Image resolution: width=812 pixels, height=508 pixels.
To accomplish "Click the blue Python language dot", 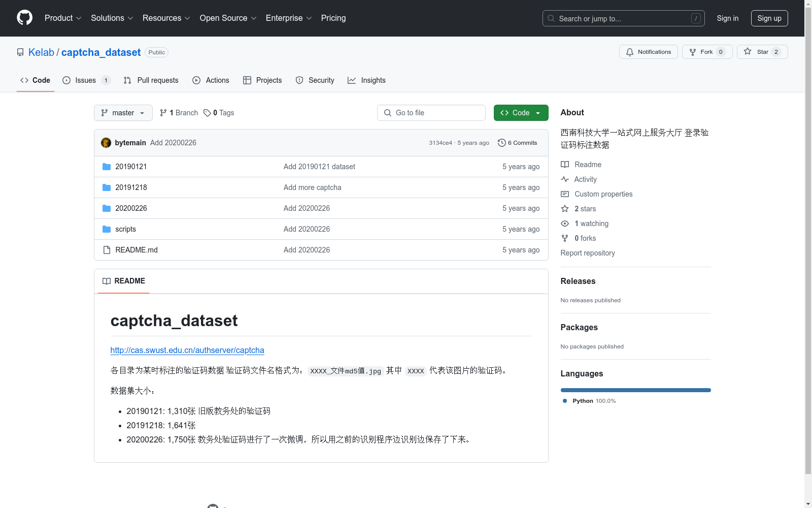I will [565, 401].
